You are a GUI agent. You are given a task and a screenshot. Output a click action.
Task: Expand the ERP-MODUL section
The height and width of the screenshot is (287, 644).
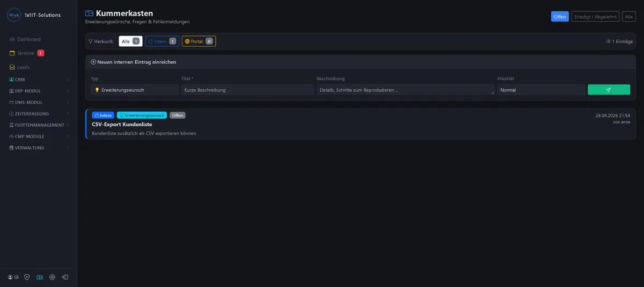tap(39, 91)
